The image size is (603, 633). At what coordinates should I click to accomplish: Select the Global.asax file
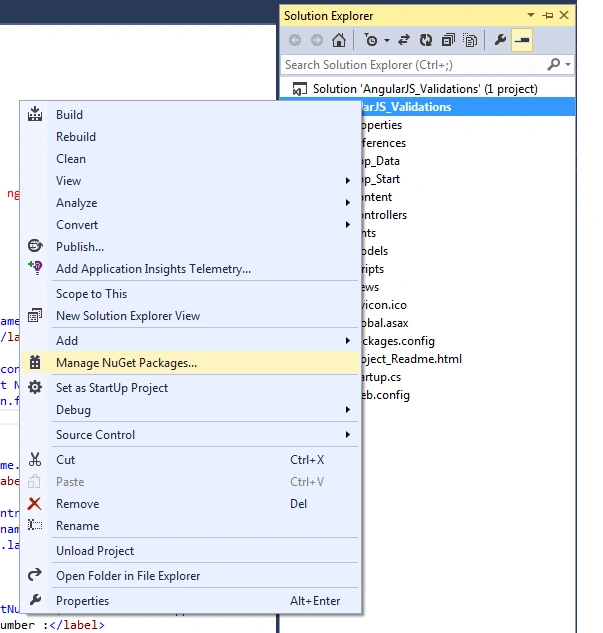tap(385, 323)
